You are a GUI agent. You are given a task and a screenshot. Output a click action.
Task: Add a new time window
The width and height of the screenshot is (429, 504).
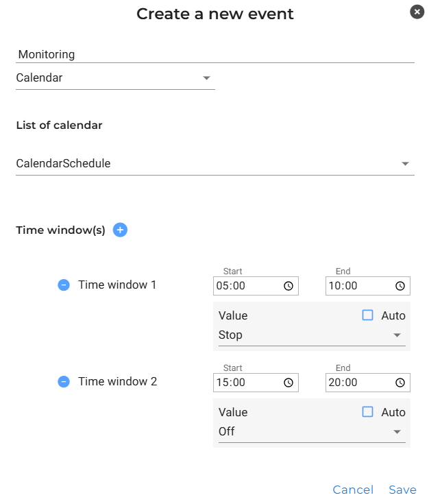coord(120,230)
